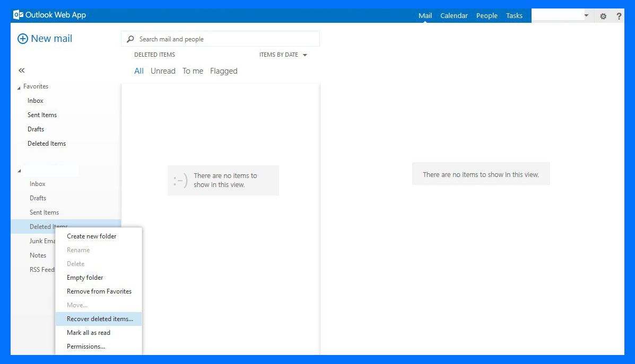Open the People section
Image resolution: width=635 pixels, height=364 pixels.
486,16
